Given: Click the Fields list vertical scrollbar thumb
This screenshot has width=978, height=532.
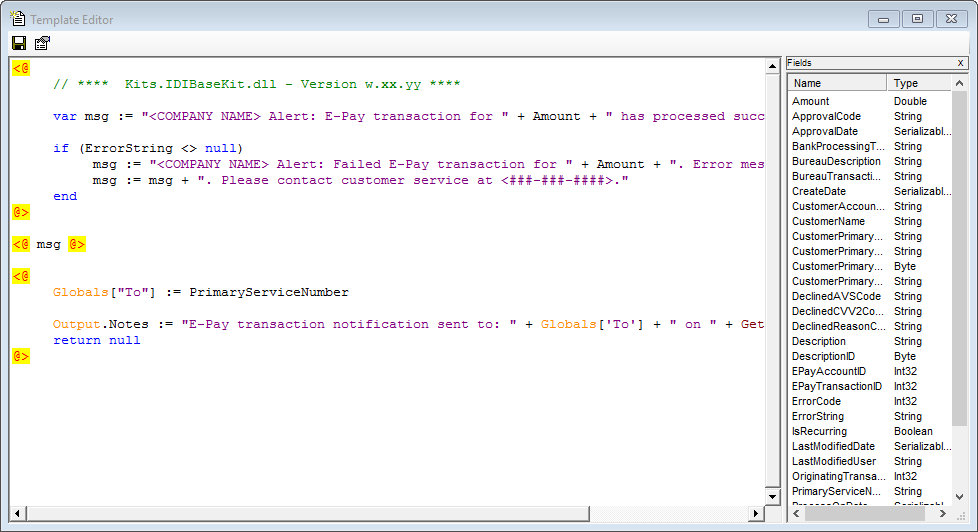Looking at the screenshot, I should pos(959,259).
